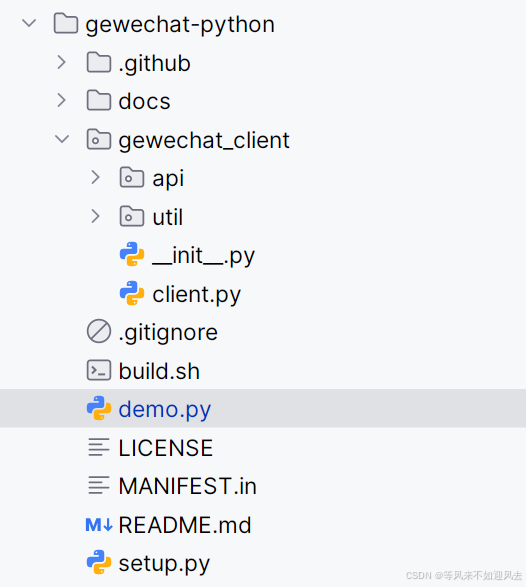Image resolution: width=526 pixels, height=587 pixels.
Task: Expand the api package chevron
Action: 95,177
